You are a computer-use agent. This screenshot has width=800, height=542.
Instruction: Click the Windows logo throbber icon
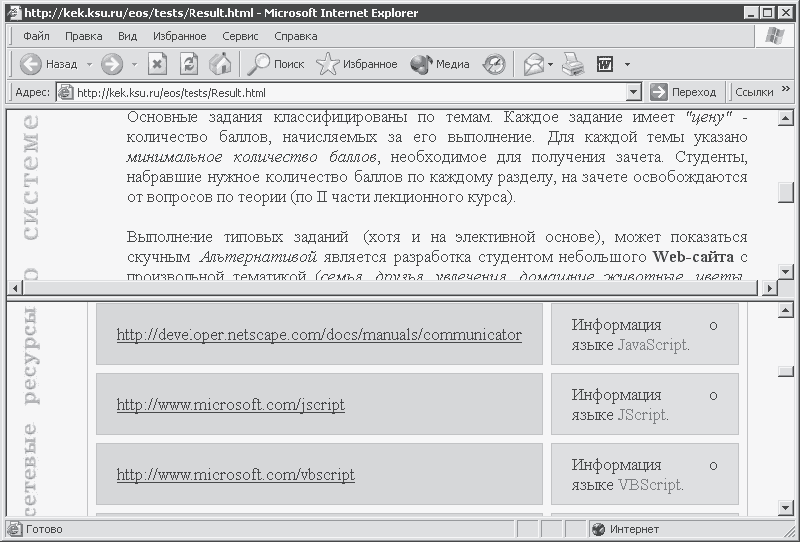(x=774, y=36)
